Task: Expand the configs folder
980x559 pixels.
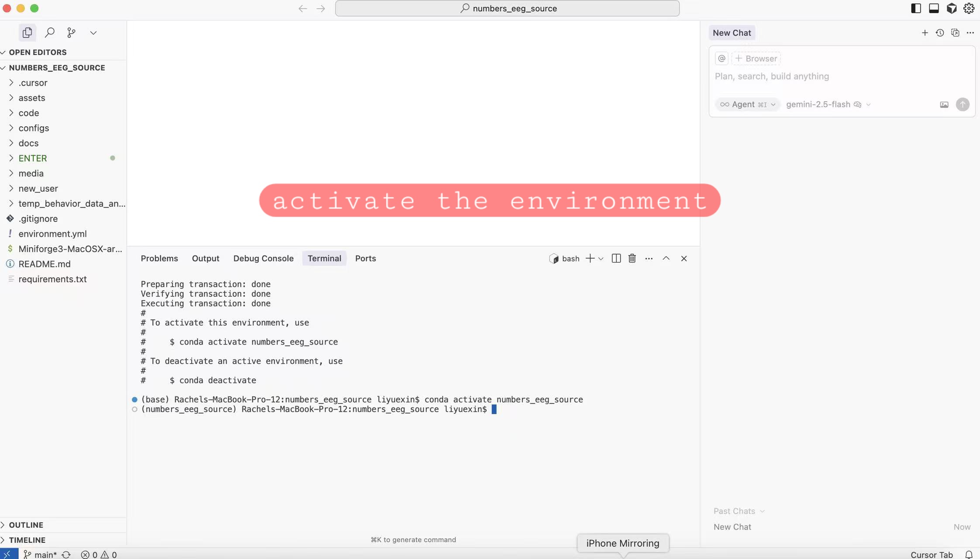Action: (34, 128)
